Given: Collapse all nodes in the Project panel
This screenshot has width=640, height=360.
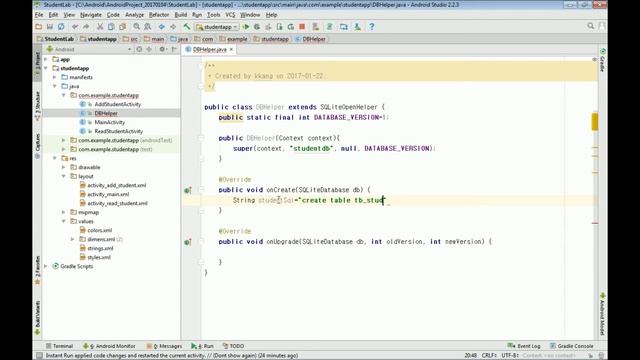Looking at the screenshot, I should pyautogui.click(x=149, y=49).
